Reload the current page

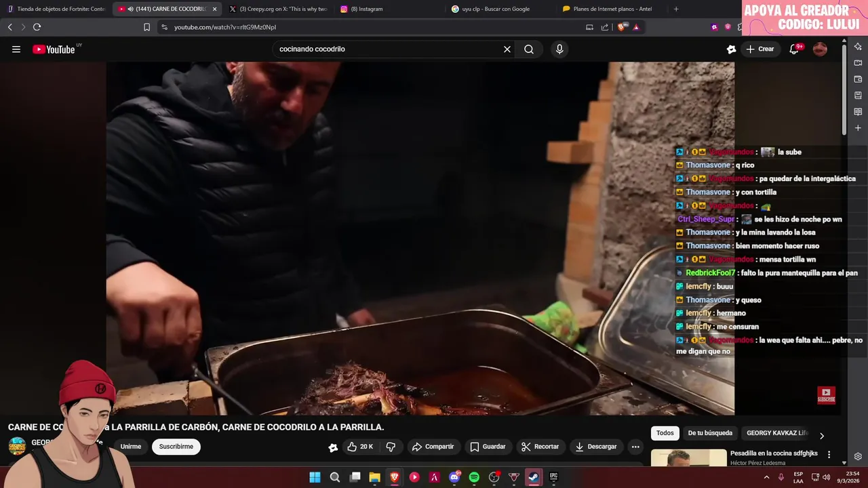tap(37, 27)
